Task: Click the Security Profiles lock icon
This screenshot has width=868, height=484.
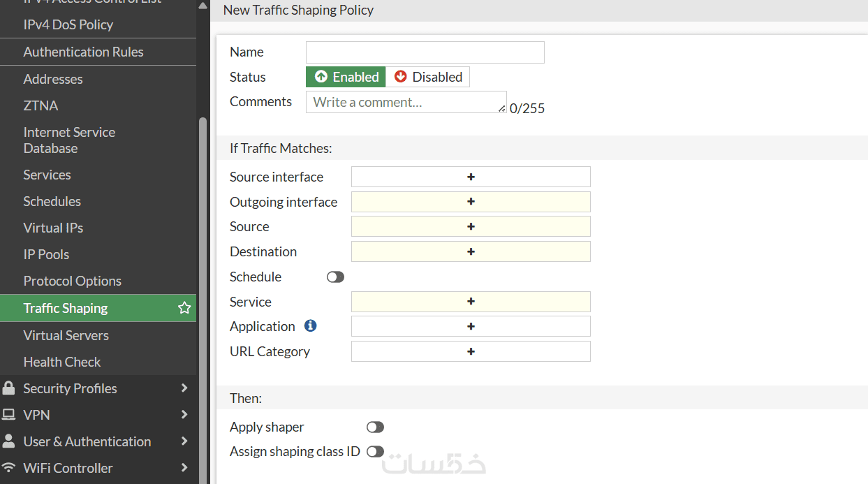Action: point(9,388)
